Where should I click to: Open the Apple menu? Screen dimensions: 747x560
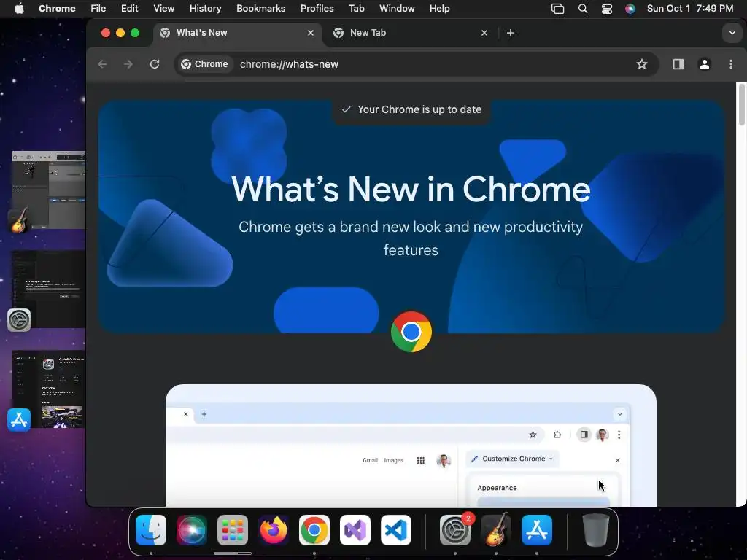(x=19, y=9)
